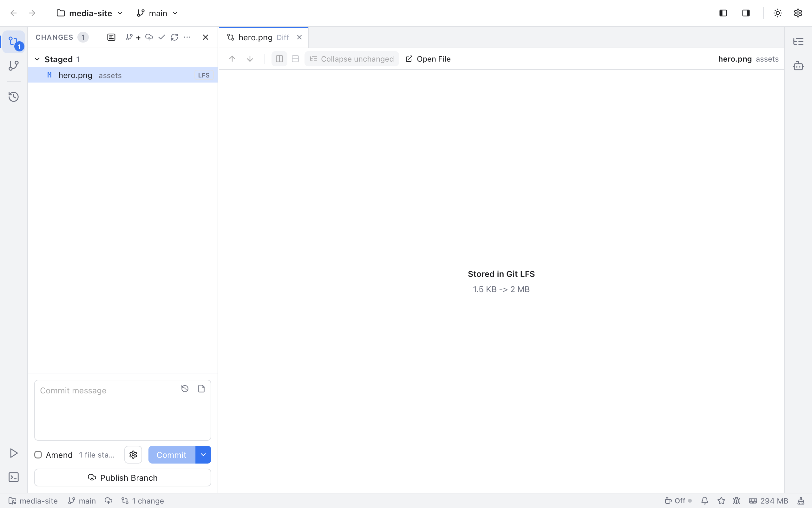Switch theme using the sun icon
This screenshot has width=812, height=508.
point(777,13)
